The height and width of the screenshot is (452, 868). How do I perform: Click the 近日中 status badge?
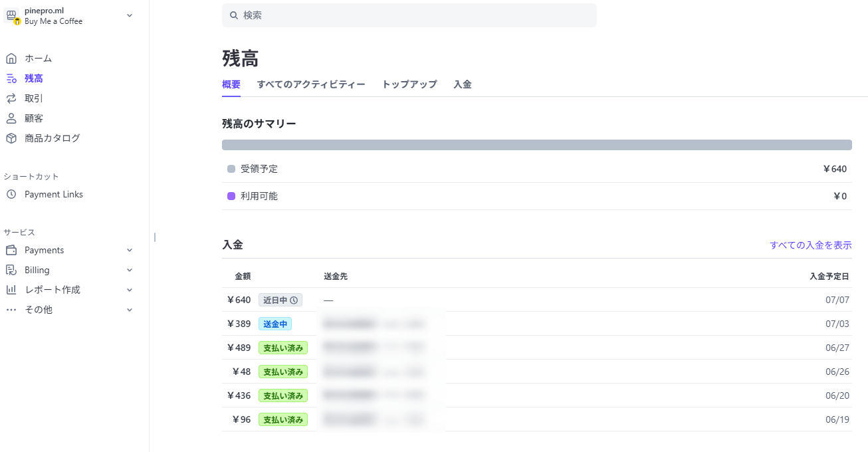pyautogui.click(x=280, y=300)
